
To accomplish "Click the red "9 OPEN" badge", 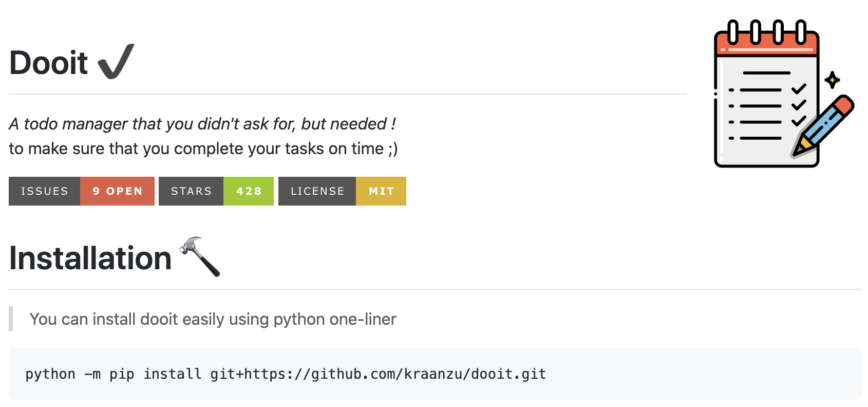I will point(118,191).
